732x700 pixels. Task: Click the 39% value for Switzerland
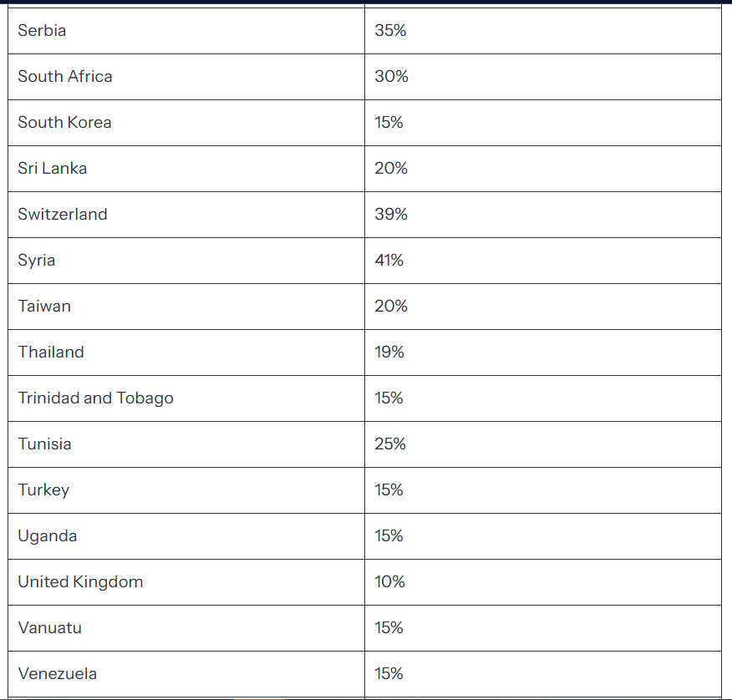click(391, 215)
